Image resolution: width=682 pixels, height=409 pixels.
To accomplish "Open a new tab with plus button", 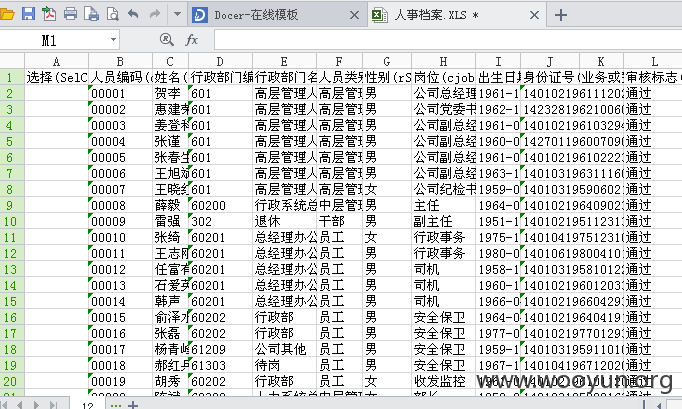I will point(561,15).
